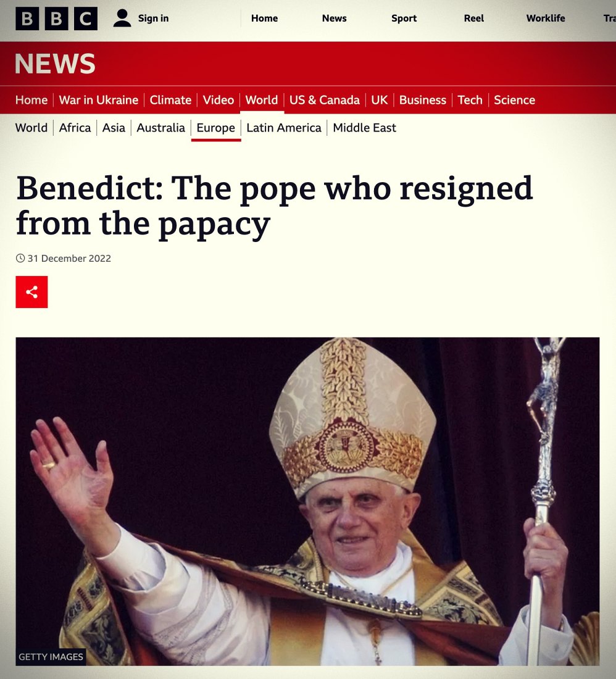Viewport: 616px width, 679px height.
Task: Open the Video section tab
Action: click(x=218, y=100)
